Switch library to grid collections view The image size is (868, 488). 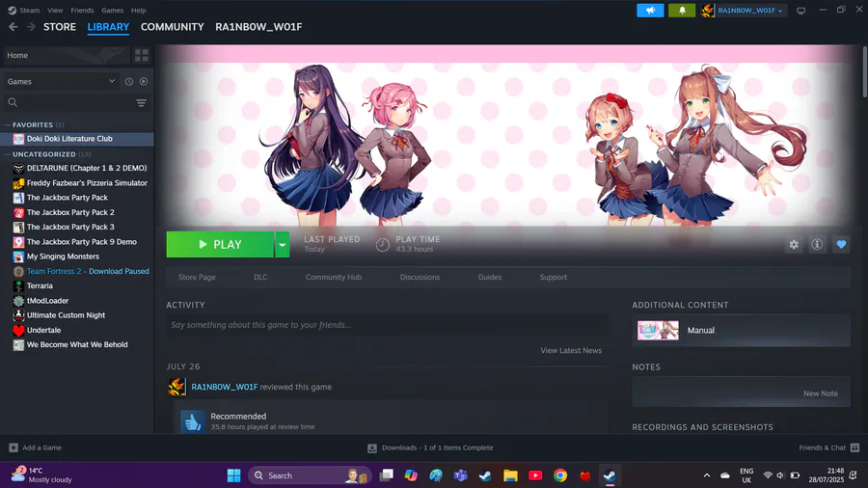pyautogui.click(x=141, y=55)
